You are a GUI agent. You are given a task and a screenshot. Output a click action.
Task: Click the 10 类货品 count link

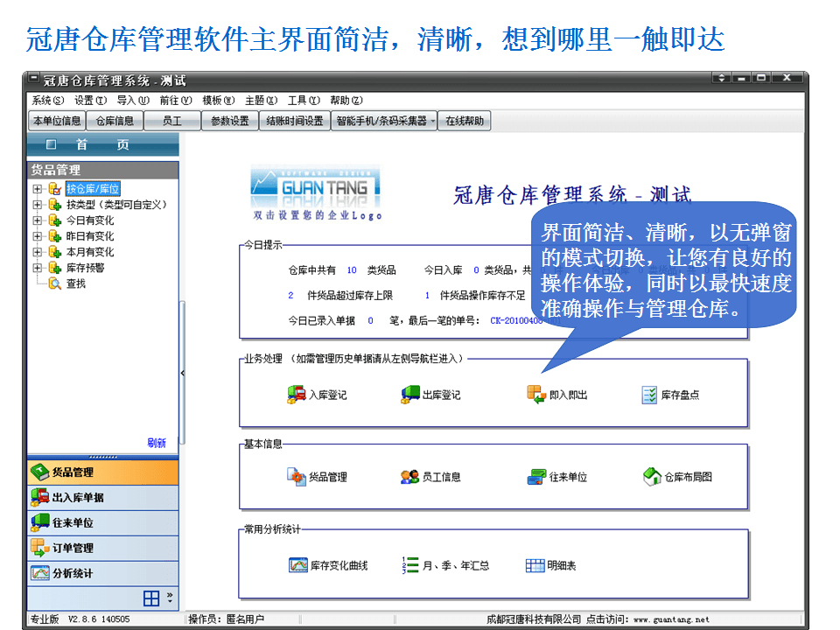[352, 270]
